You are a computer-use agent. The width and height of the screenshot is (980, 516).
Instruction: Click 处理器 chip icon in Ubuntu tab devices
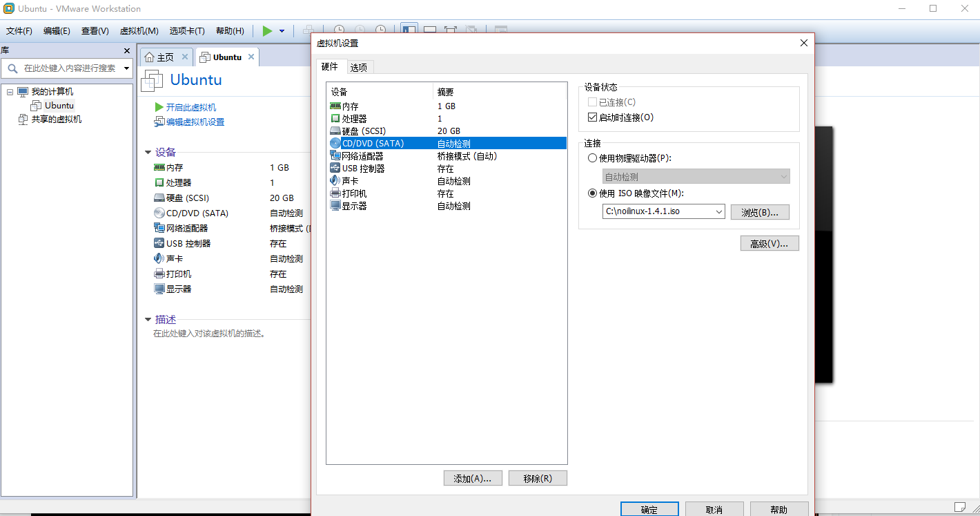click(x=159, y=183)
